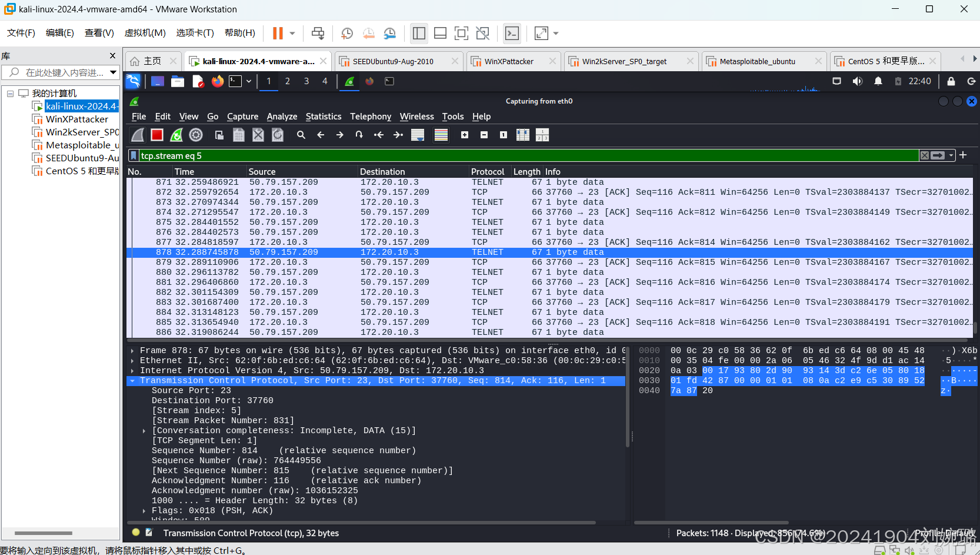
Task: Expand the Frame 878 details row
Action: (x=132, y=351)
